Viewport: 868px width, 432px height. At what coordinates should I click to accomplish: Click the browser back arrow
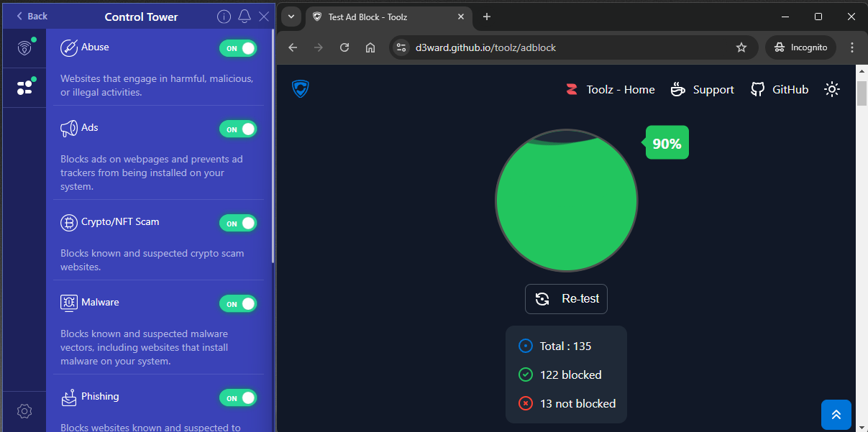(x=293, y=47)
